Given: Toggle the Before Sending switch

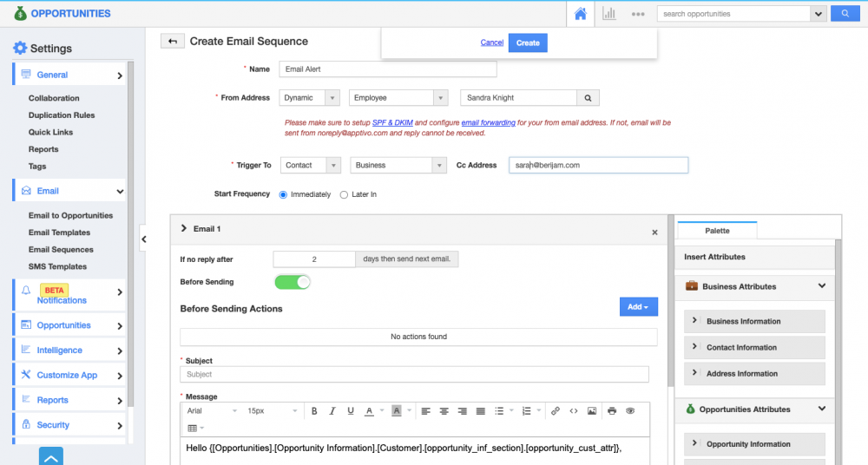Looking at the screenshot, I should tap(292, 282).
